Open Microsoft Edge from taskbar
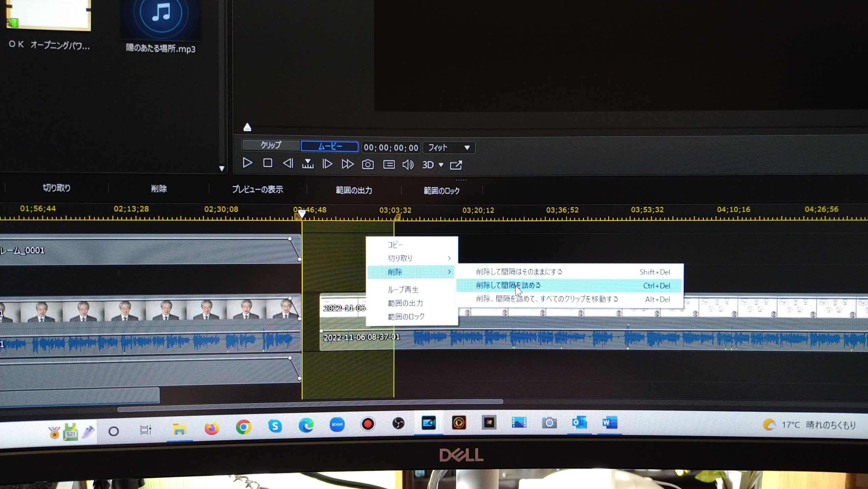Screen dimensions: 868x489 point(306,425)
